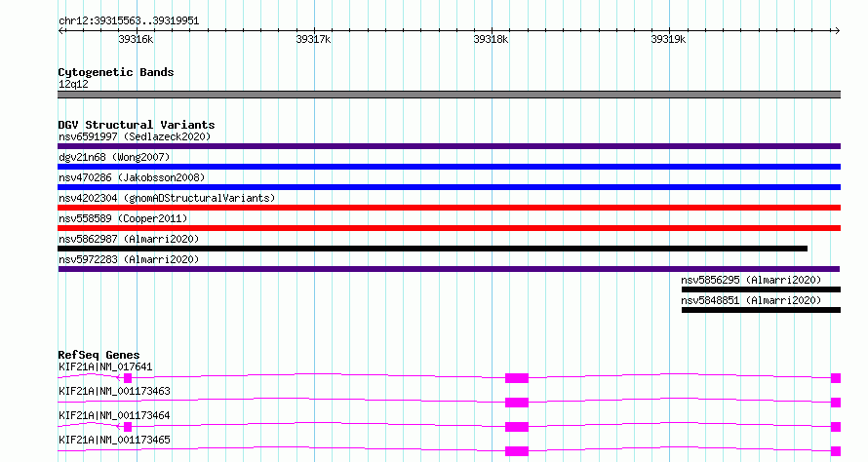Click the wide middle exon of NM_001173464
Image resolution: width=868 pixels, height=462 pixels.
coord(517,427)
